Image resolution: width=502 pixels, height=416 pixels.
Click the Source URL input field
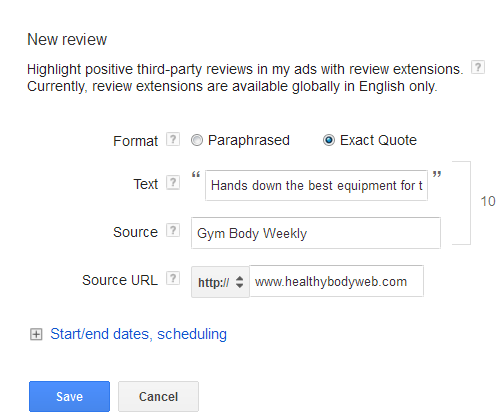tap(337, 281)
